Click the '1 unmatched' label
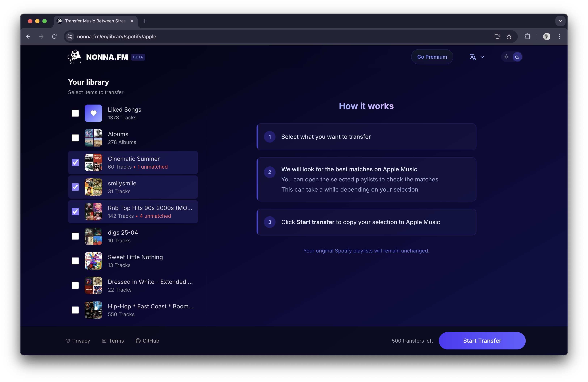Image resolution: width=588 pixels, height=382 pixels. tap(152, 167)
